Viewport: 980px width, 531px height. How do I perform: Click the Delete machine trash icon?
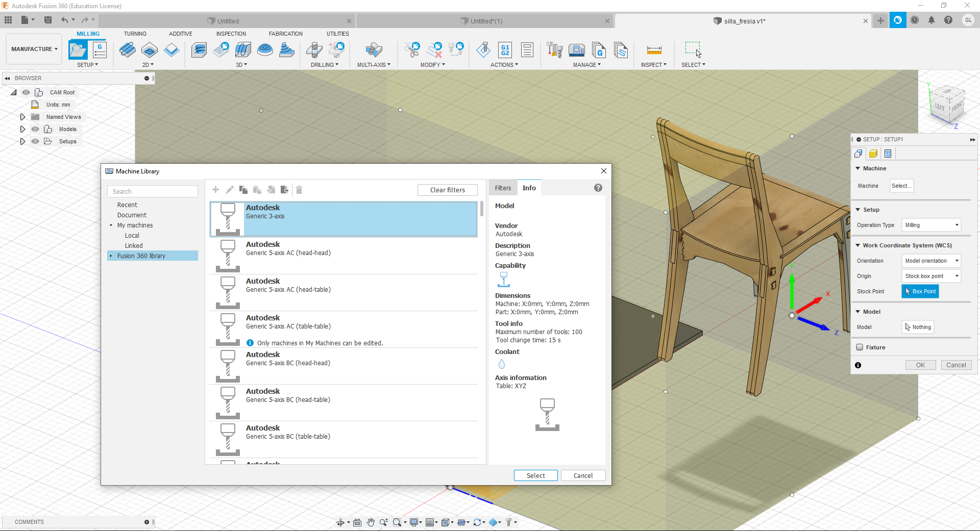pyautogui.click(x=299, y=190)
